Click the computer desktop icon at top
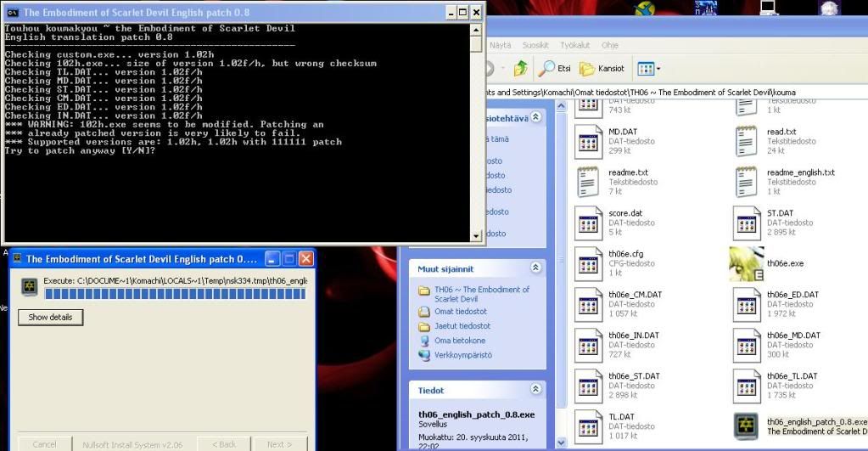This screenshot has height=451, width=868. pyautogui.click(x=769, y=7)
